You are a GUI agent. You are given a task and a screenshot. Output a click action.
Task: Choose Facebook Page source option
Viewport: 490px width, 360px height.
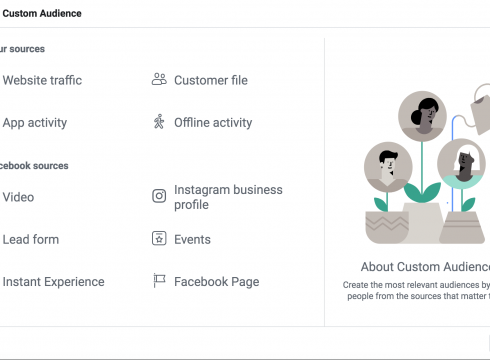pos(217,282)
